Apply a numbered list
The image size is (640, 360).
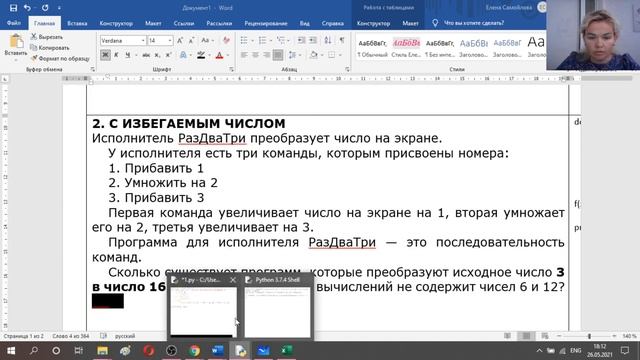[x=262, y=40]
